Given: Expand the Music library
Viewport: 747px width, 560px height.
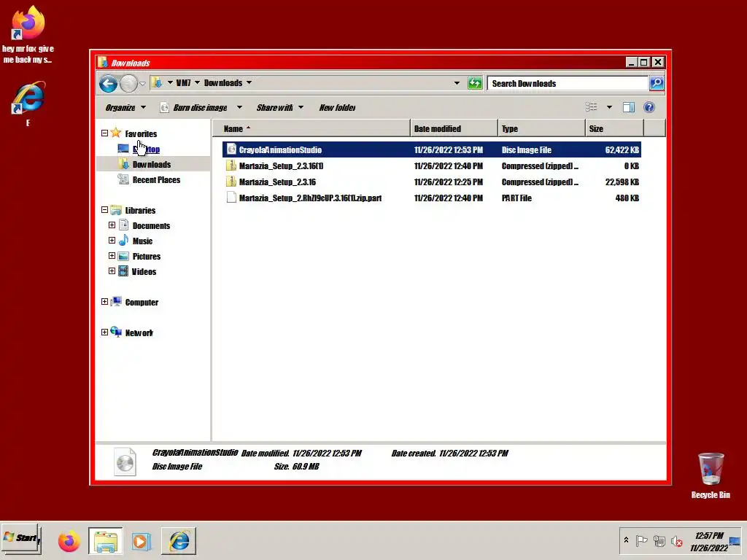Looking at the screenshot, I should pos(112,241).
